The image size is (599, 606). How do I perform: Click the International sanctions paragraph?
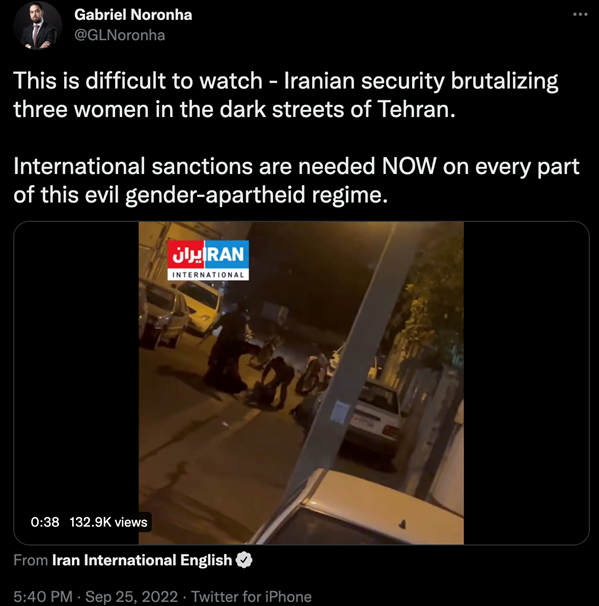click(296, 180)
